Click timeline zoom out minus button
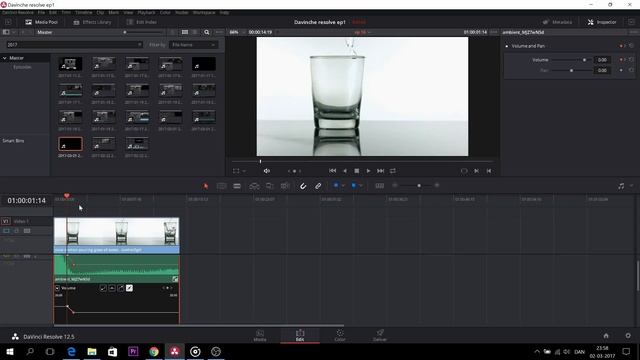 [395, 185]
